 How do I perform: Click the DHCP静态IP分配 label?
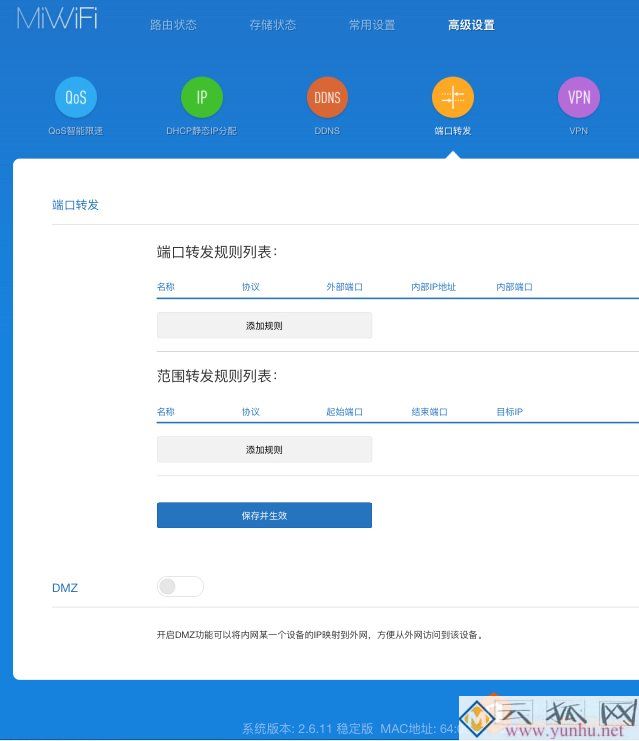click(x=201, y=131)
